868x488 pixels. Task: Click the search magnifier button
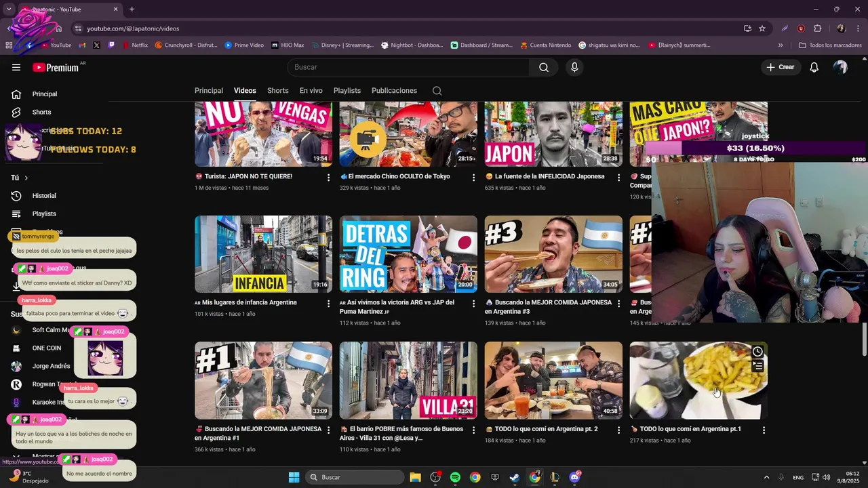coord(544,67)
